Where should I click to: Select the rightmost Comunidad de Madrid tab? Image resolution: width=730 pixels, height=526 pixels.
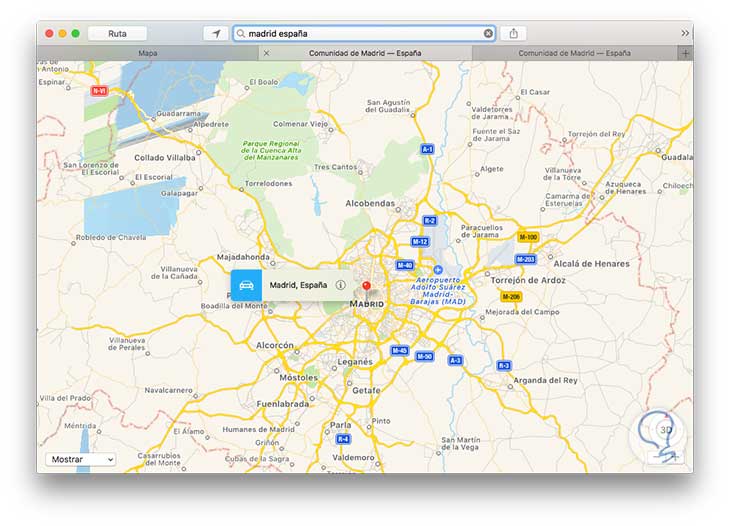coord(575,53)
